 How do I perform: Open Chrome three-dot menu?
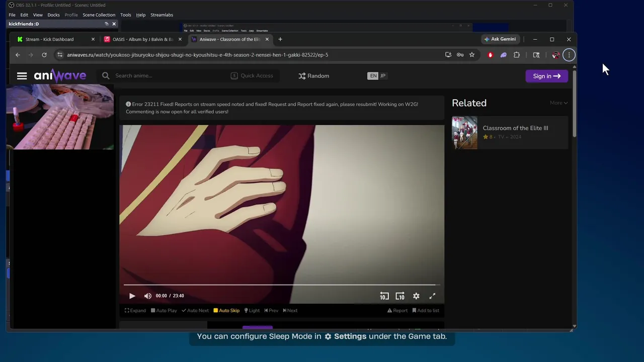tap(569, 55)
